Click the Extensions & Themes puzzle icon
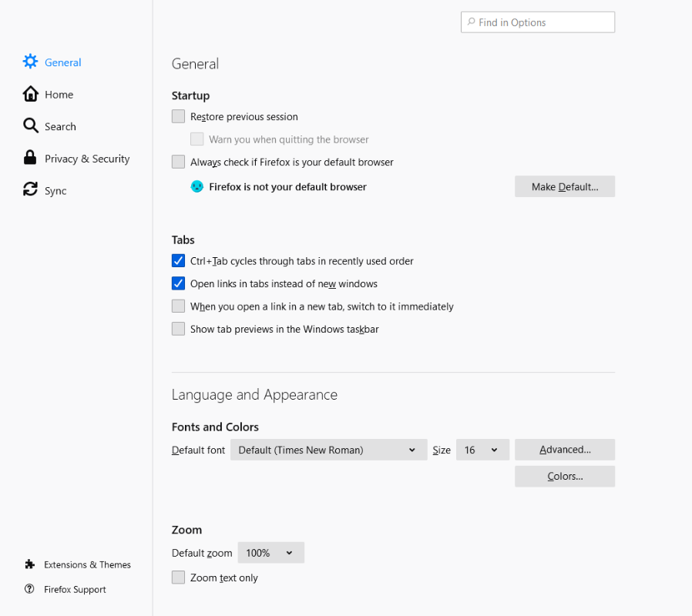 pyautogui.click(x=29, y=564)
